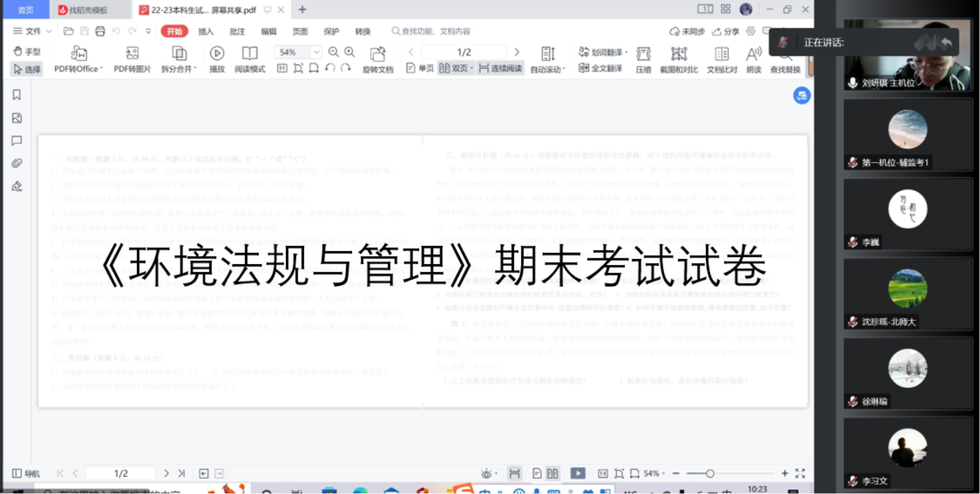Click the zoom slider in status bar
The image size is (980, 494).
tap(710, 474)
